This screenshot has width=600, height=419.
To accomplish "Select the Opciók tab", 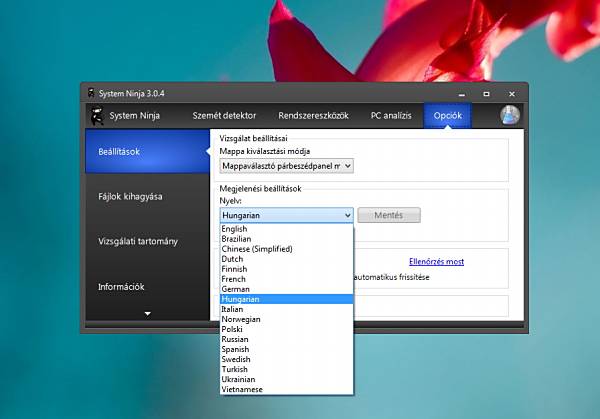I will coord(448,116).
